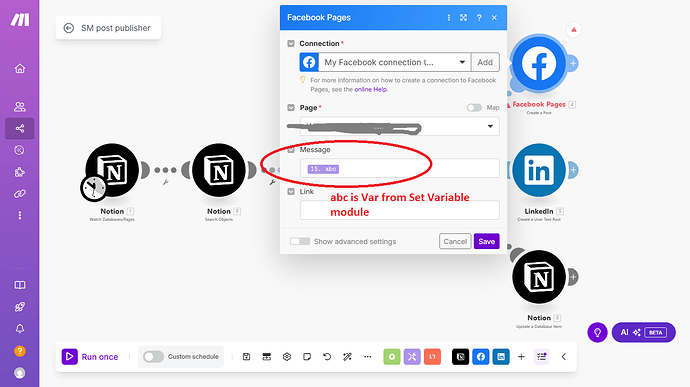Select the '15. abc' variable pill in Message
Image resolution: width=690 pixels, height=387 pixels.
[323, 169]
